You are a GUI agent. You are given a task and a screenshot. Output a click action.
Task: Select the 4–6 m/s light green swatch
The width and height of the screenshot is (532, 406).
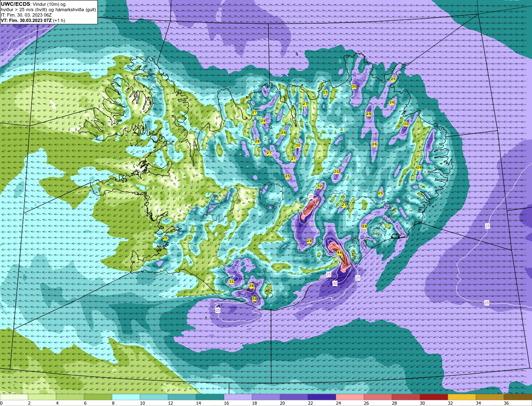point(70,397)
